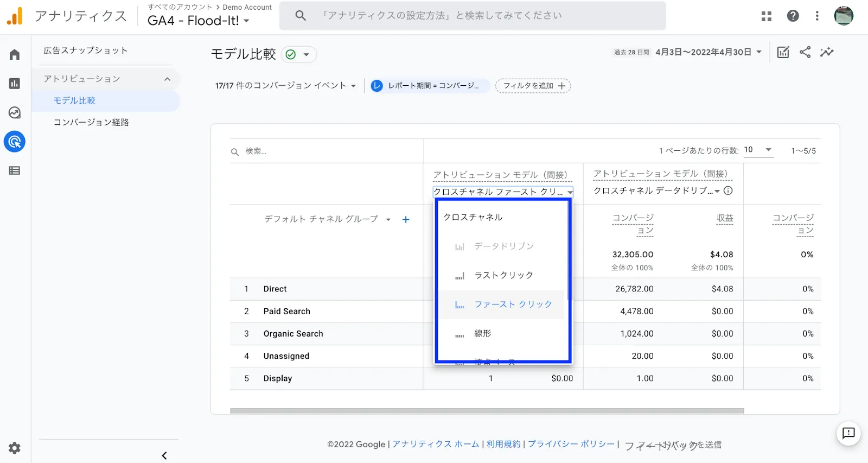868x463 pixels.
Task: Open the report status dropdown beside モデル比較
Action: coord(299,54)
